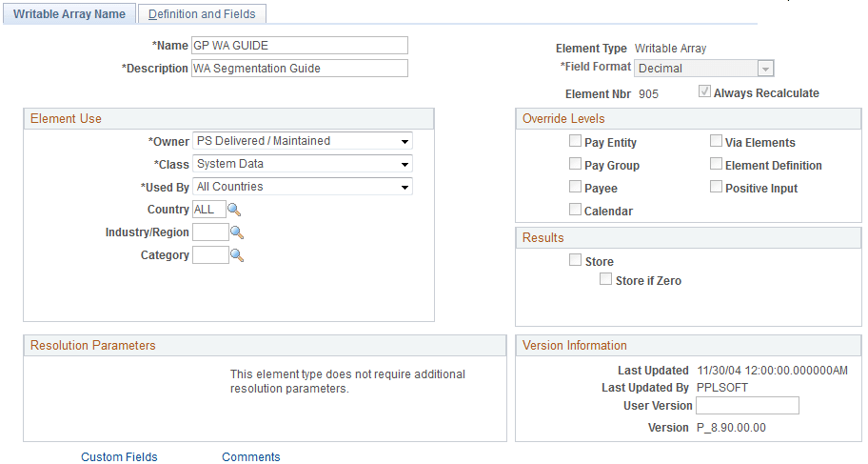
Task: Enable the Calendar override checkbox
Action: tap(576, 211)
